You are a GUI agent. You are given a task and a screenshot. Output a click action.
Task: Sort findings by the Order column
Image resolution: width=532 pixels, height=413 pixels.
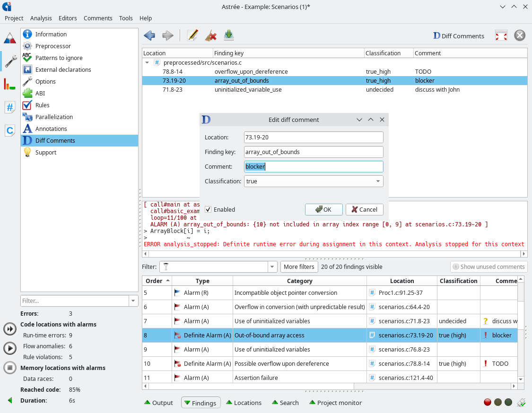tap(157, 281)
